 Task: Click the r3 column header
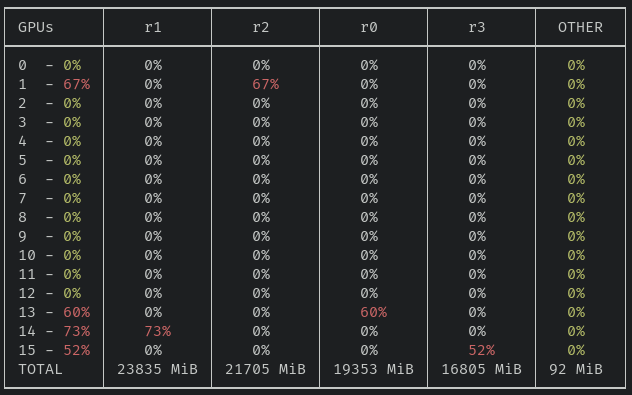[x=477, y=27]
